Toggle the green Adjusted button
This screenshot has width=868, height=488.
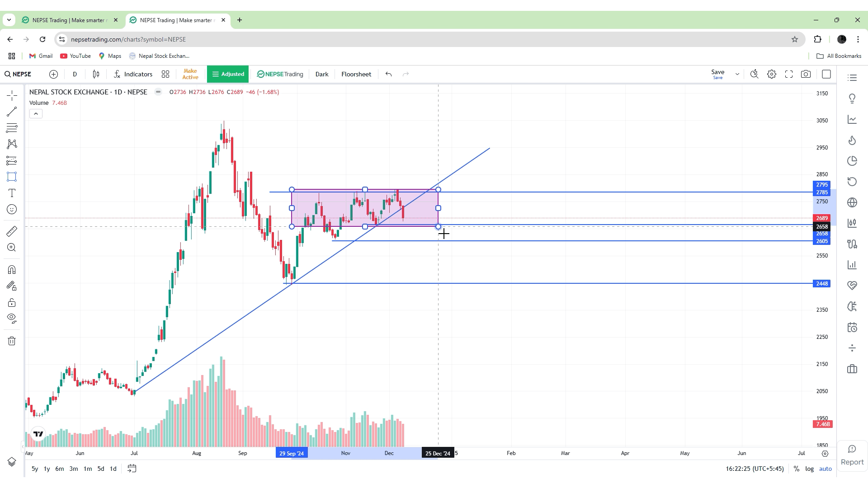click(x=228, y=74)
